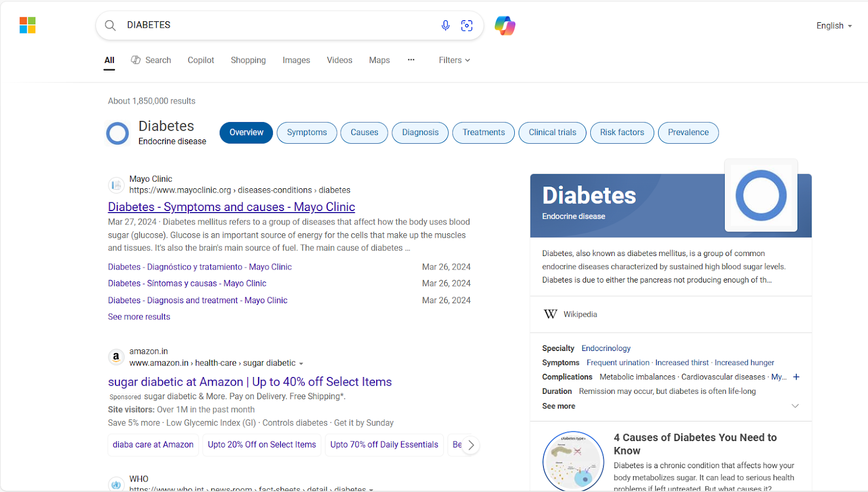Switch to the Maps tab
Screen dimensions: 868x492
coord(379,60)
